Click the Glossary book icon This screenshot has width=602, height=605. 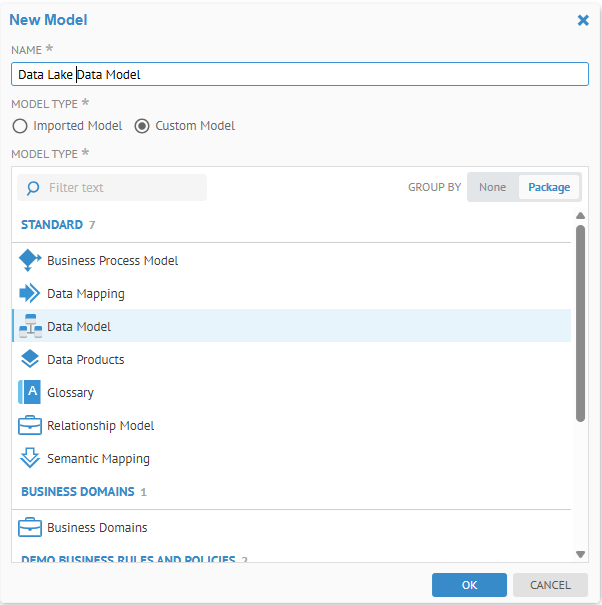point(30,393)
